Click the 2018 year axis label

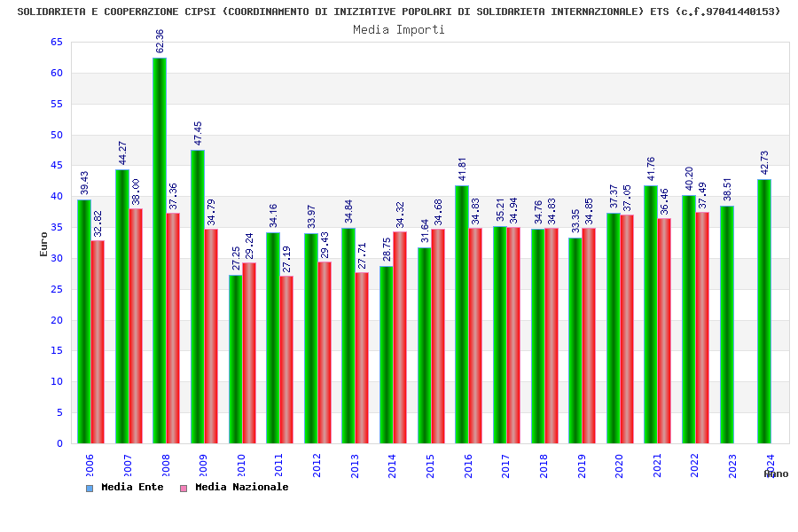pos(543,465)
